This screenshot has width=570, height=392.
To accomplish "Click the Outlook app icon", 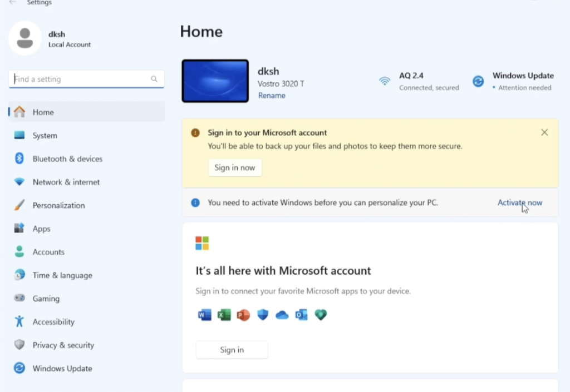I will click(301, 315).
